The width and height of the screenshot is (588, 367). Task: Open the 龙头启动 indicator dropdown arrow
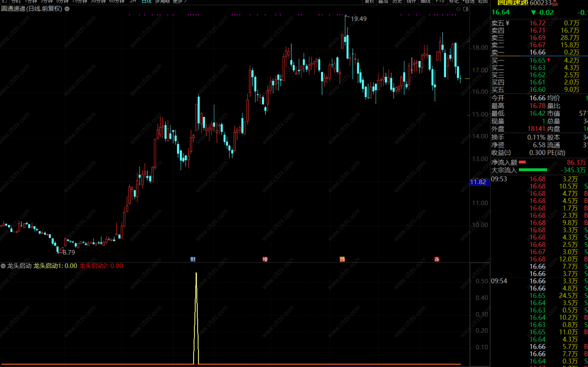(3, 266)
